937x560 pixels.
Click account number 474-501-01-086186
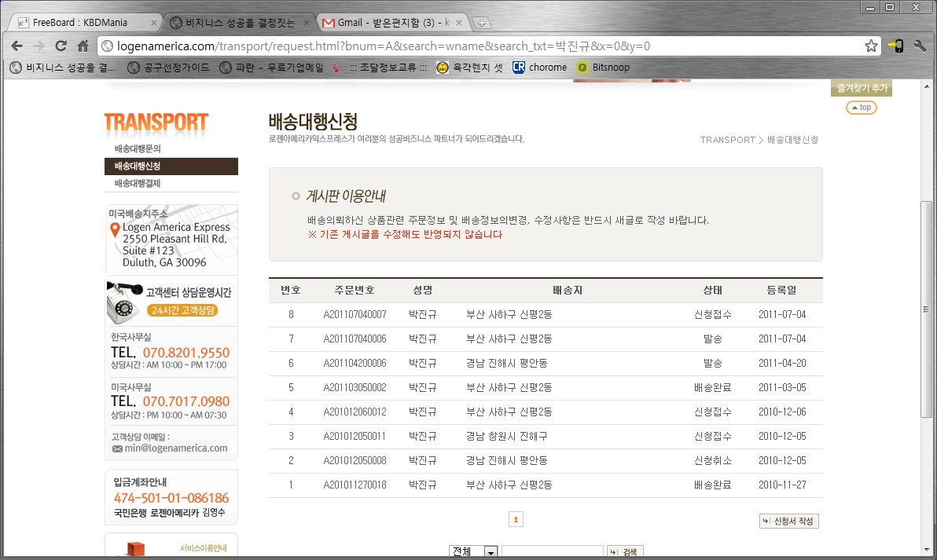pos(171,498)
